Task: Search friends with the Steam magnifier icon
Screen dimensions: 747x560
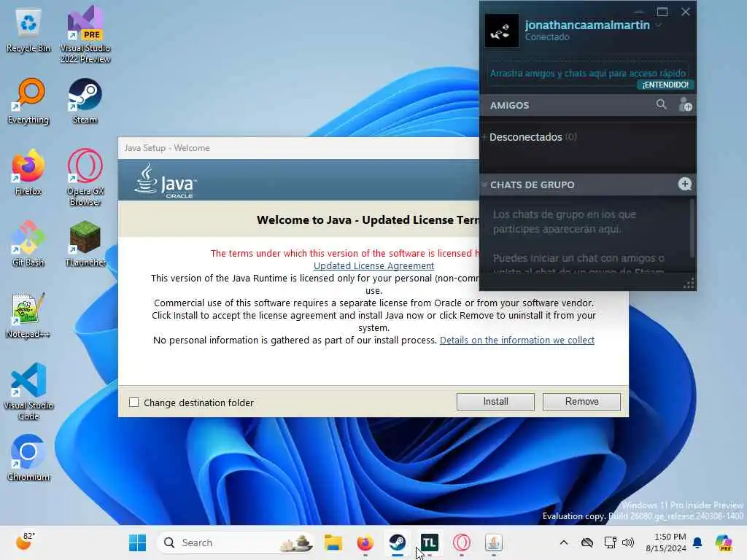Action: tap(661, 104)
